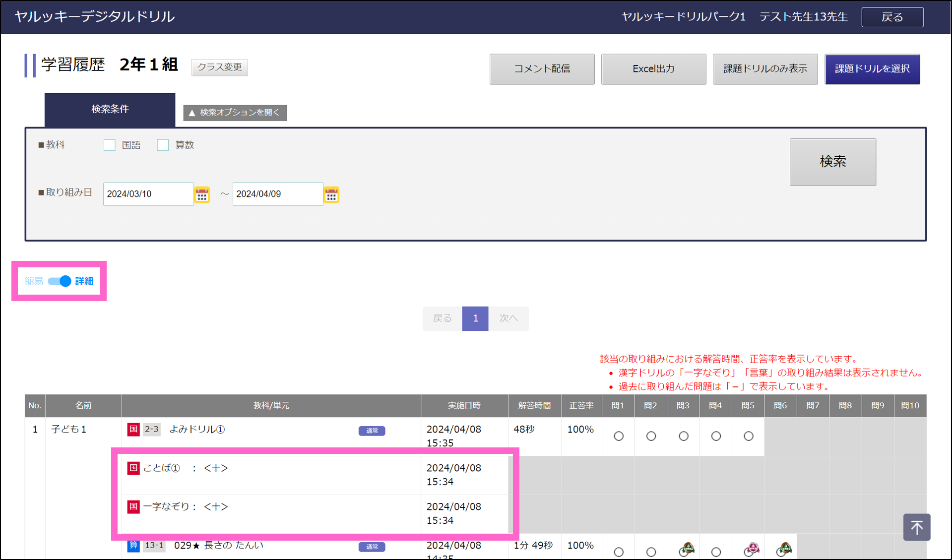Image resolution: width=952 pixels, height=560 pixels.
Task: Open the end date calendar picker icon
Action: (x=331, y=195)
